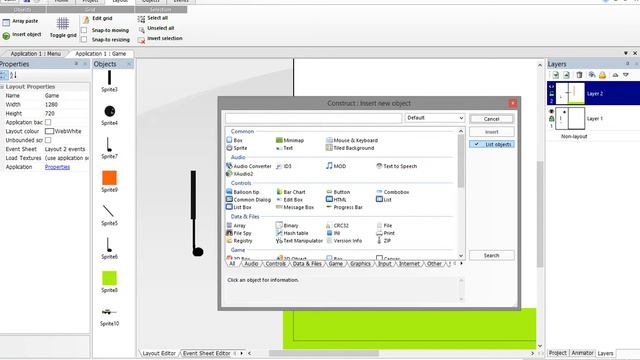The height and width of the screenshot is (360, 640).
Task: Click the Search button
Action: click(x=492, y=256)
